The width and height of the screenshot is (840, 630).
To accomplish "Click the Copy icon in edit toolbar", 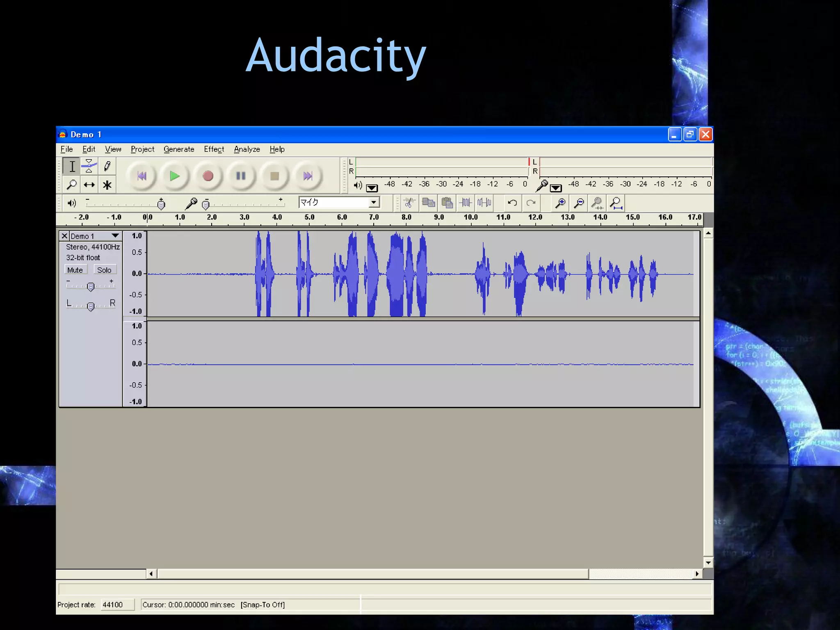I will [x=428, y=203].
